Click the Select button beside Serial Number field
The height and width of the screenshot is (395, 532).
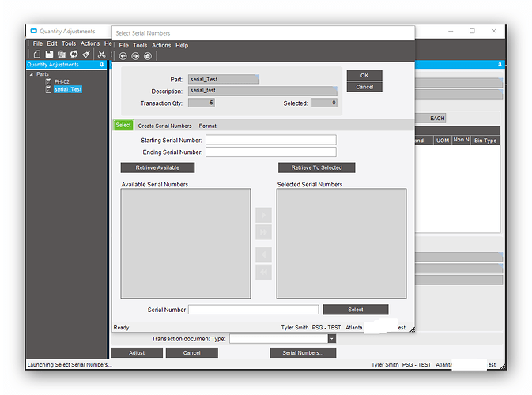356,310
